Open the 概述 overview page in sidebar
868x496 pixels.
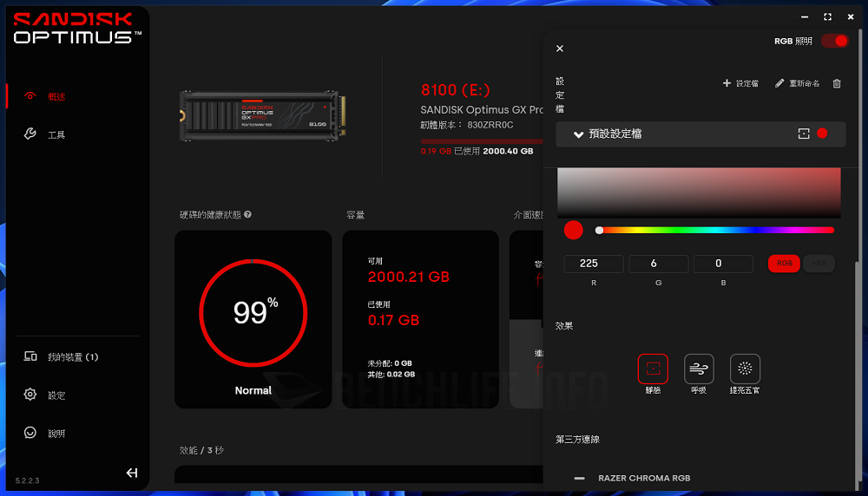tap(56, 97)
